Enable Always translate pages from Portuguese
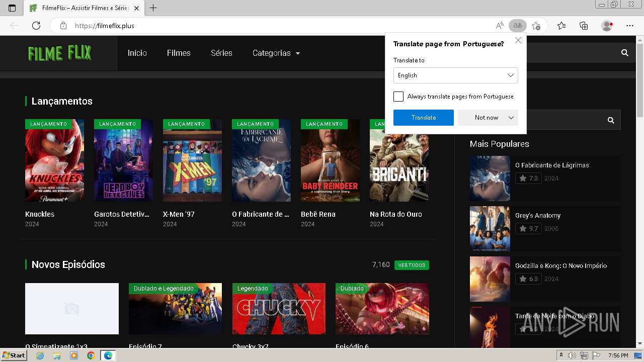Viewport: 644px width, 362px height. pyautogui.click(x=398, y=97)
